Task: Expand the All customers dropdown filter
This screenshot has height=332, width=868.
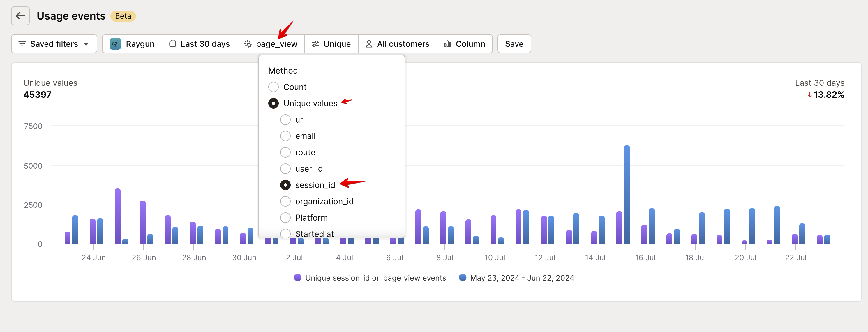Action: click(x=398, y=44)
